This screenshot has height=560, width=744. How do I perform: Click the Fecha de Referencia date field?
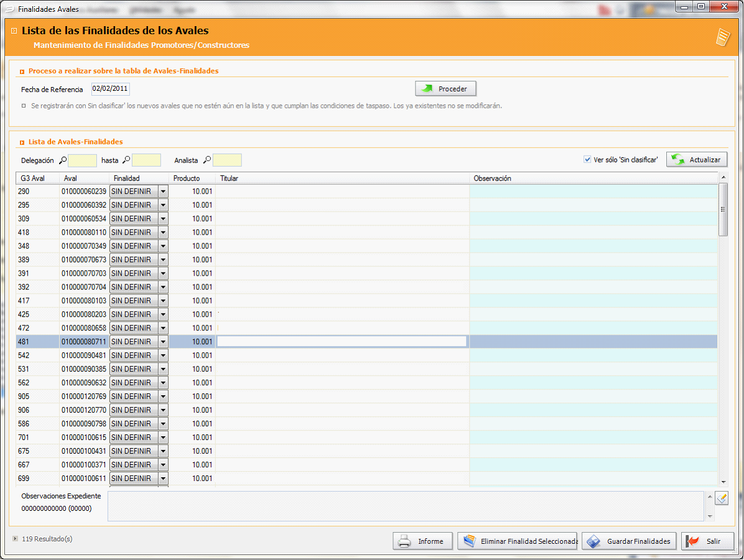click(x=110, y=89)
